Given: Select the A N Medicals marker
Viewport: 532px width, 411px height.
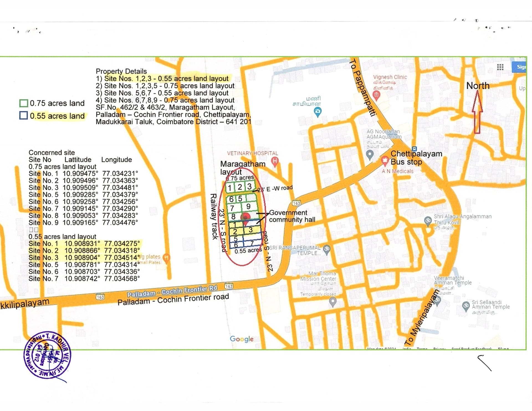Looking at the screenshot, I should coord(385,161).
